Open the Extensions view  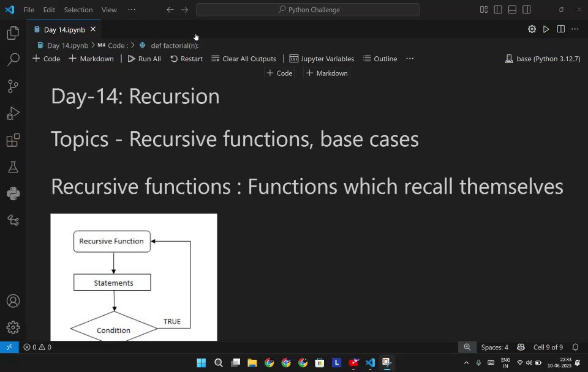coord(13,140)
